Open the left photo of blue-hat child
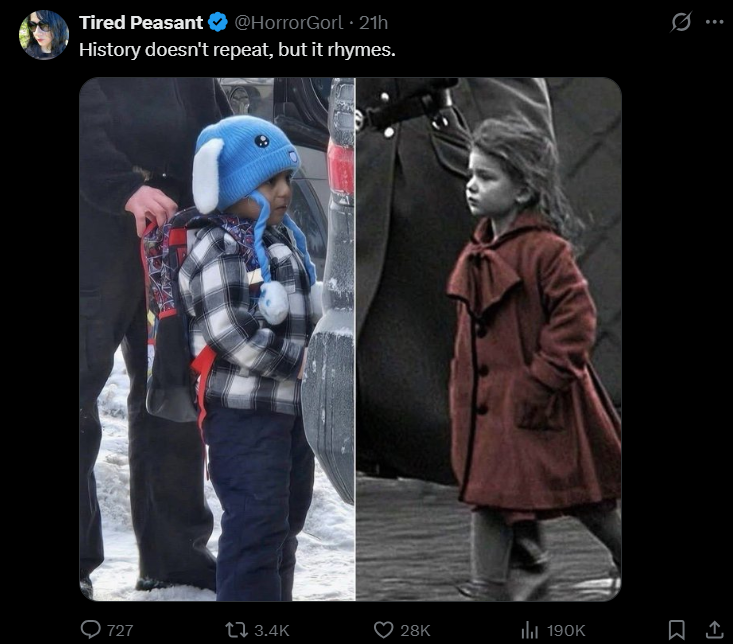Image resolution: width=733 pixels, height=644 pixels. tap(217, 339)
